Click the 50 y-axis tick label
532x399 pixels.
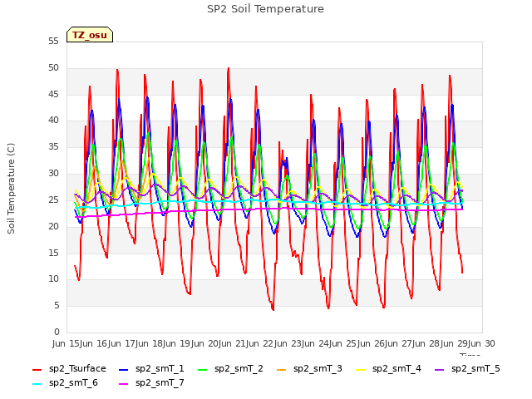pyautogui.click(x=53, y=68)
